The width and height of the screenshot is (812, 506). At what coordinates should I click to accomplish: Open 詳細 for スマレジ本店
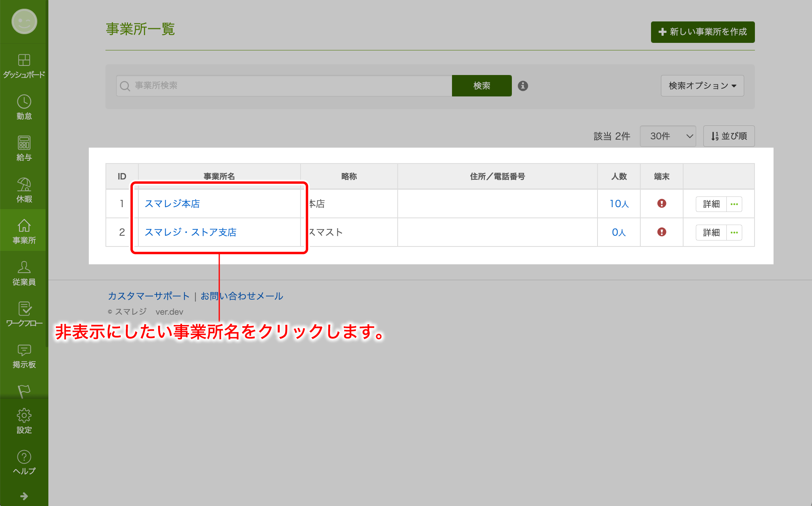click(x=711, y=204)
